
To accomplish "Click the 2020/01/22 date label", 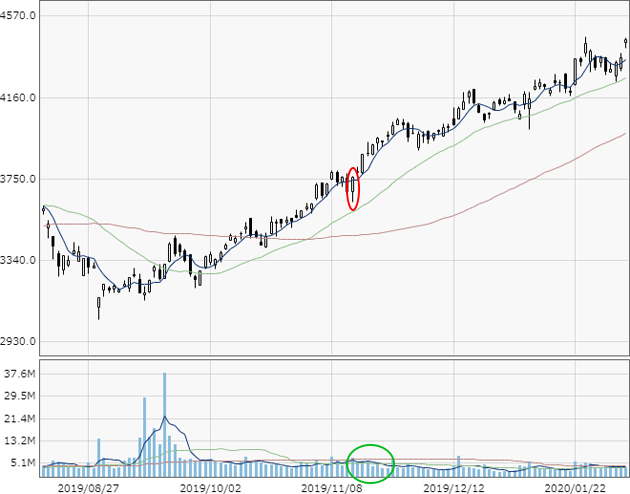I will [x=575, y=488].
